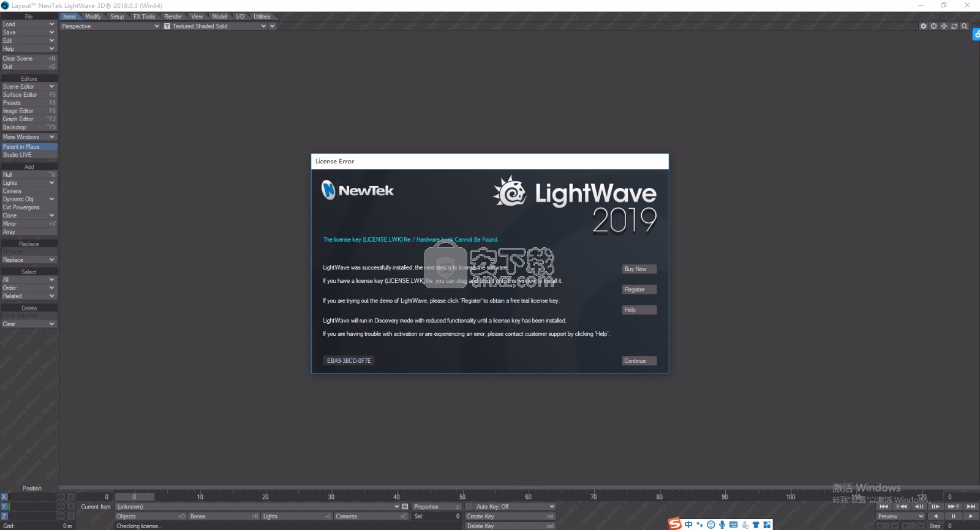Open the item picker icon beside Current Item
The image size is (980, 530).
(x=405, y=507)
